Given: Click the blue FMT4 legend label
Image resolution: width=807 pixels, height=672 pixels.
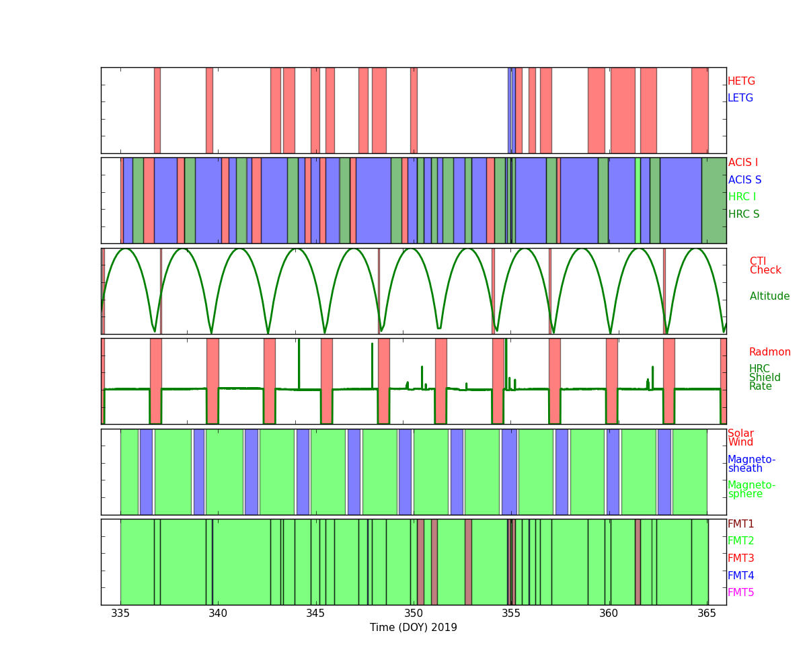Looking at the screenshot, I should (740, 576).
